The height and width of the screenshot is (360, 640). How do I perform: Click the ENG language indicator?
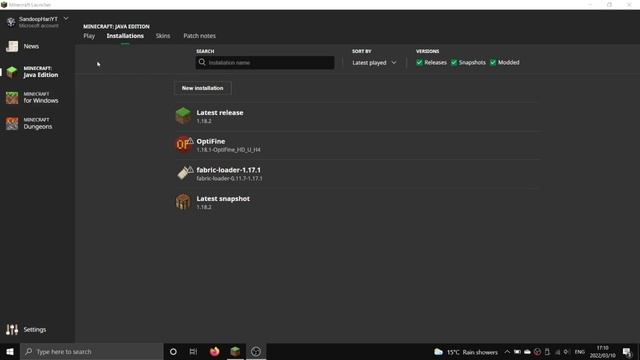click(580, 352)
